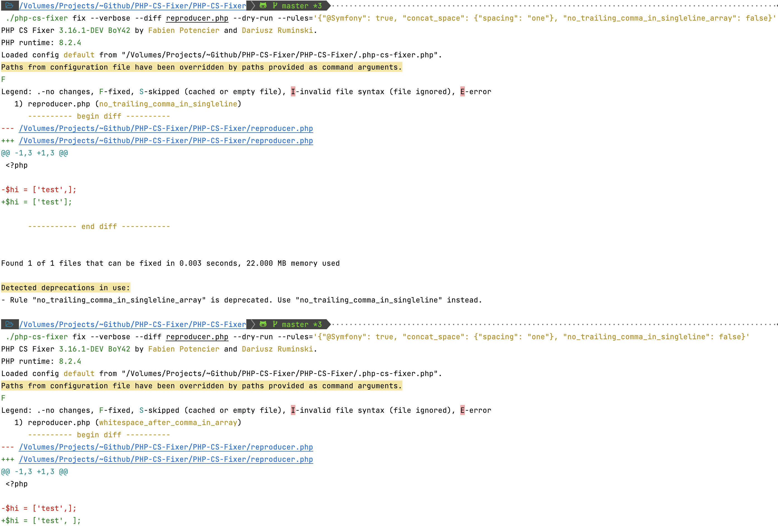This screenshot has width=778, height=532.
Task: Click the folder icon in the first prompt
Action: (x=10, y=6)
